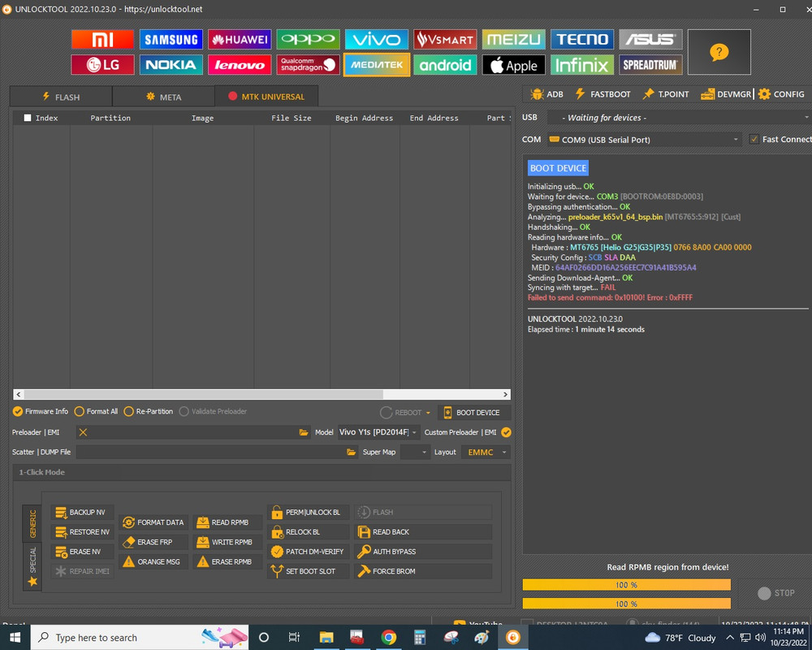Choose the Huawei brand logo
The height and width of the screenshot is (650, 812).
[240, 39]
